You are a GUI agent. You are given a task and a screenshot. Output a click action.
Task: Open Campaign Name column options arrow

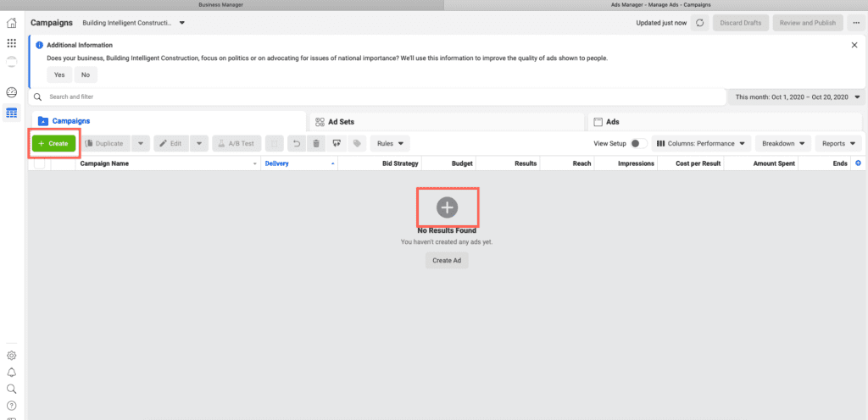[255, 163]
